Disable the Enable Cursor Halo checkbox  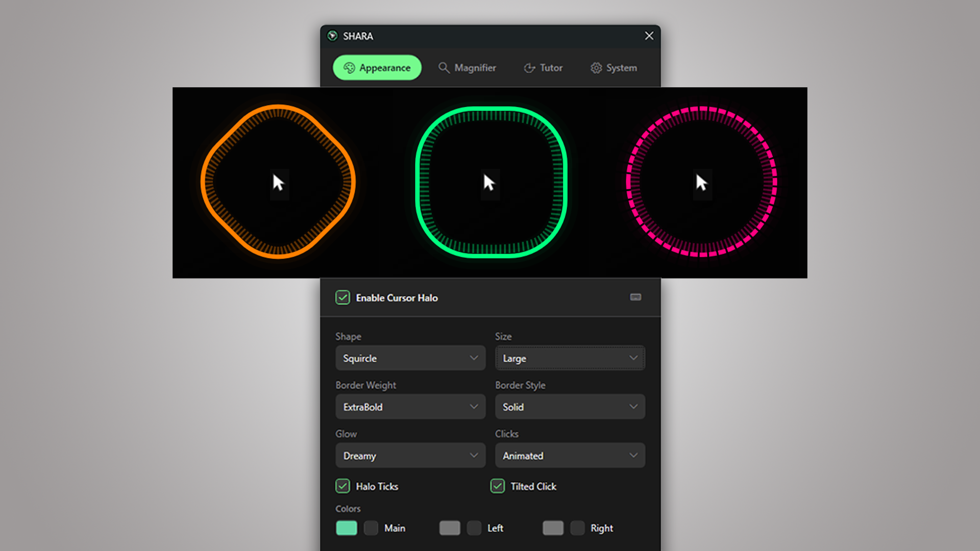point(342,297)
